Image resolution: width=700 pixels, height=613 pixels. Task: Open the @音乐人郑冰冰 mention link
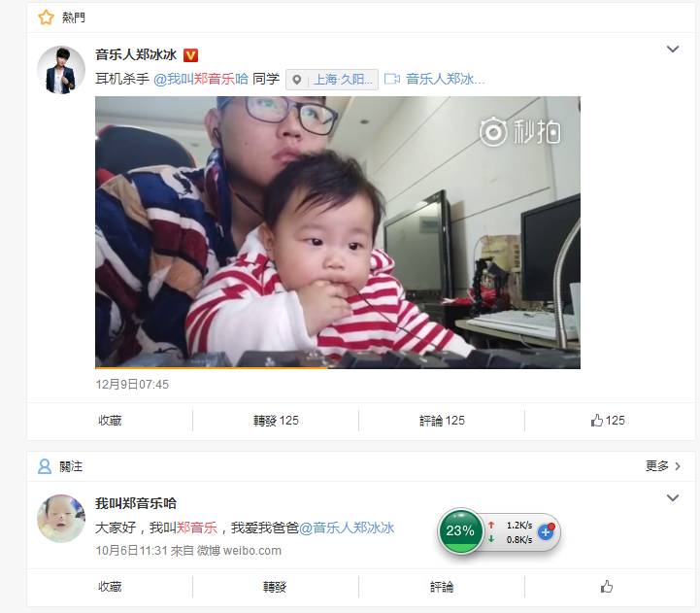tap(347, 528)
